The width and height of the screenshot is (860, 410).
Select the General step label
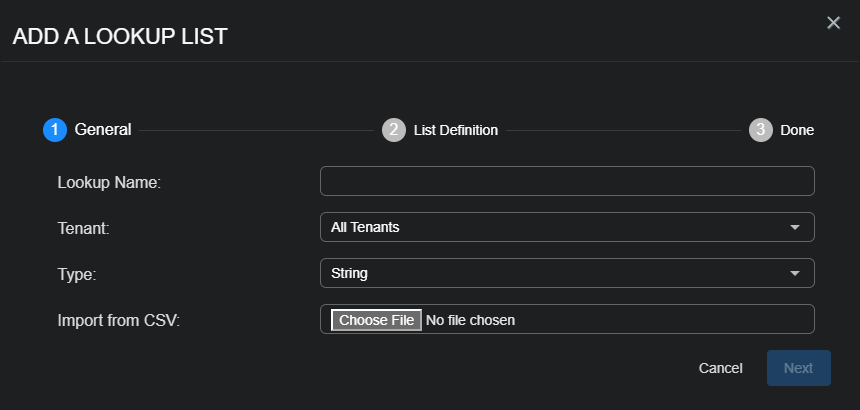click(x=103, y=130)
